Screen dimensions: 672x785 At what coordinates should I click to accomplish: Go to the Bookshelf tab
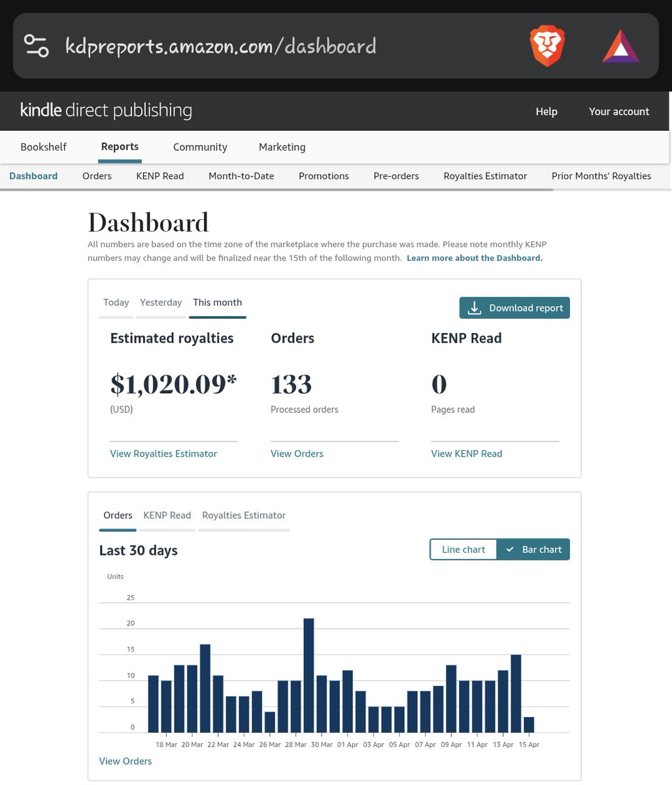point(44,147)
